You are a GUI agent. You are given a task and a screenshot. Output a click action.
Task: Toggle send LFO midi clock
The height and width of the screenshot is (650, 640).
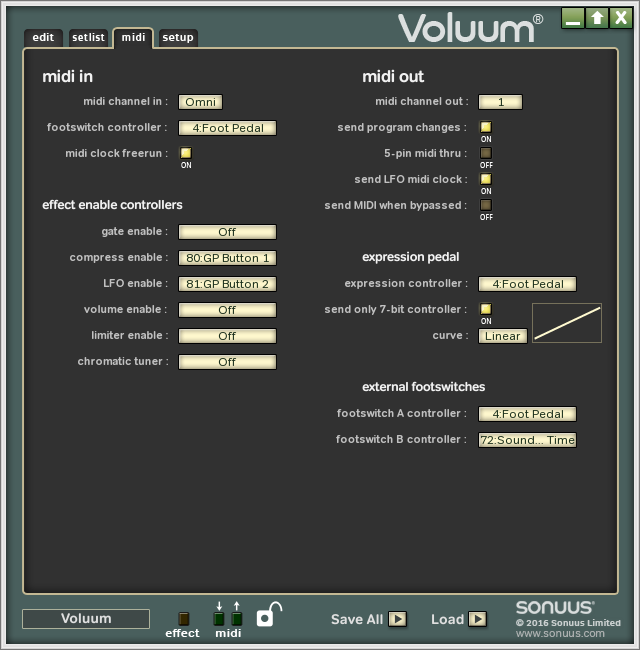(x=486, y=179)
